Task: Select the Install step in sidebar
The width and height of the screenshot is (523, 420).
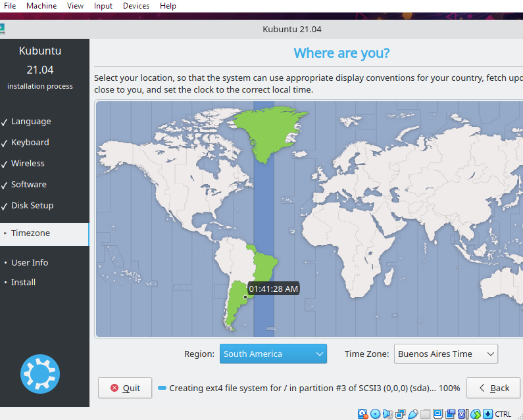Action: tap(23, 283)
